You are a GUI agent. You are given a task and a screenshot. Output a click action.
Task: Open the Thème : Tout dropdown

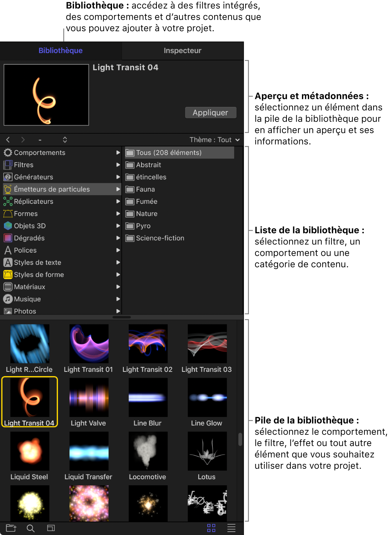tap(215, 140)
